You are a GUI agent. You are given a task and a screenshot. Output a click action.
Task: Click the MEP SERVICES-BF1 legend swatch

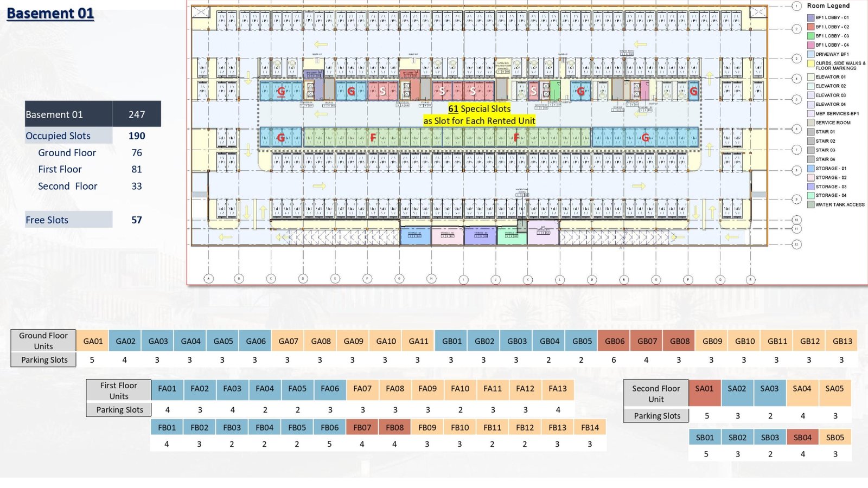point(810,114)
